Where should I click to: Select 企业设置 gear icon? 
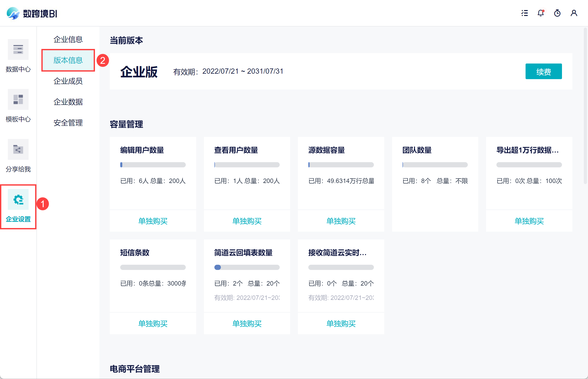coord(18,200)
